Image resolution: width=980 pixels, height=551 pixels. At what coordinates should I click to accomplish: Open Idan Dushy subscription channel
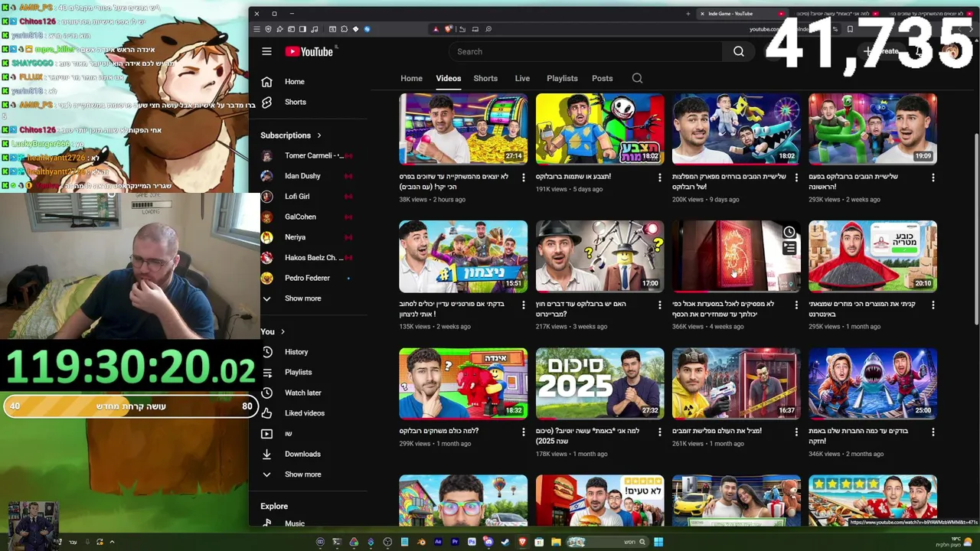(309, 176)
